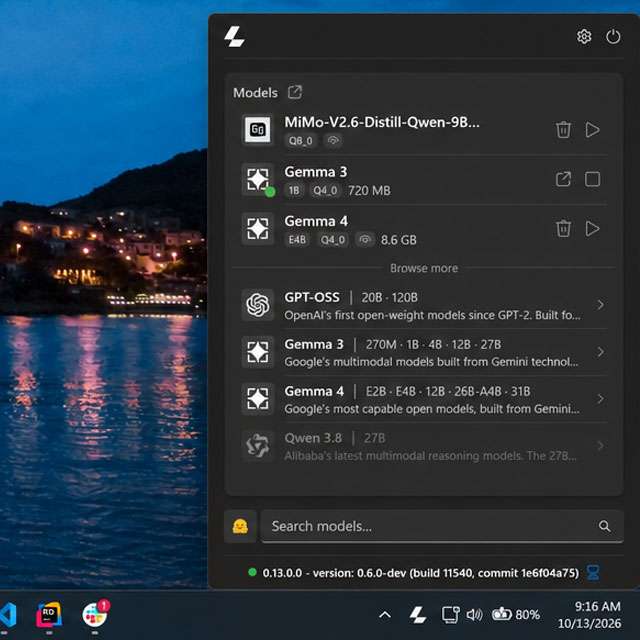Click the 720 MB size text
This screenshot has height=640, width=640.
(369, 190)
